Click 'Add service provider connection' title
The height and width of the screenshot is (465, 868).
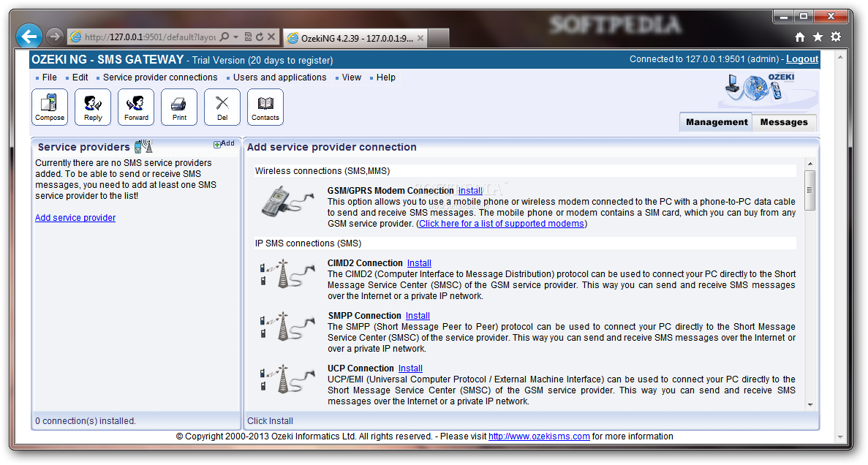[x=331, y=147]
